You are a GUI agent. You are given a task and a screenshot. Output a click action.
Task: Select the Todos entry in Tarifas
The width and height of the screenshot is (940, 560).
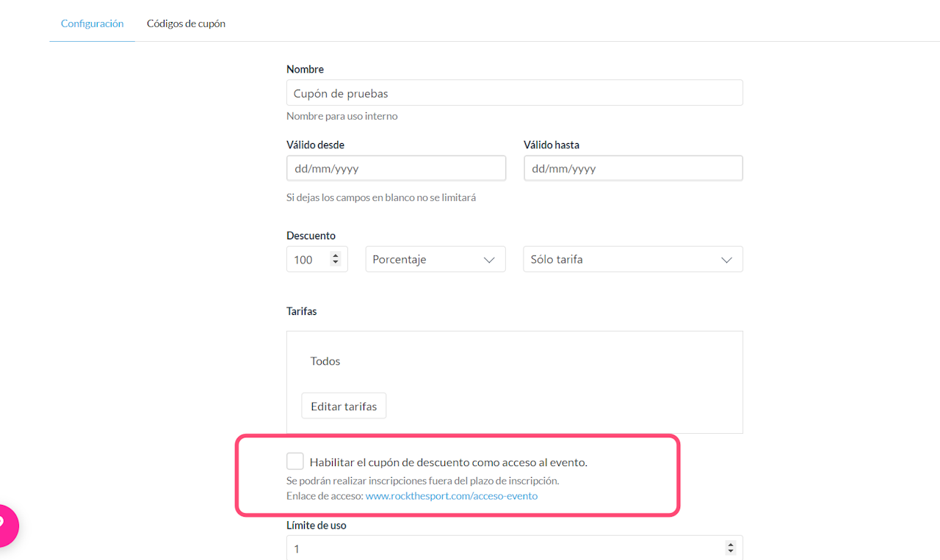[x=325, y=361]
